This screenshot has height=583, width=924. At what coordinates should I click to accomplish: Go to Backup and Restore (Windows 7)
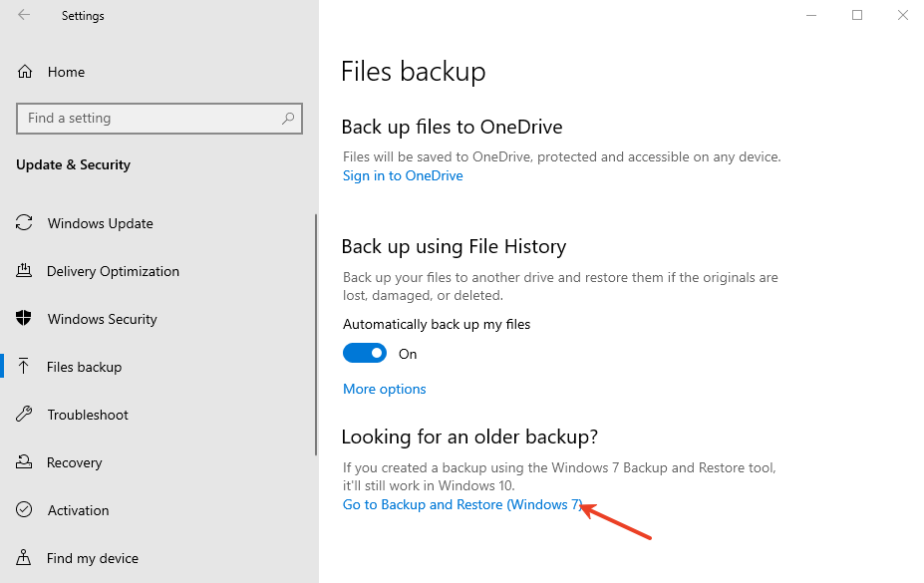(x=462, y=504)
